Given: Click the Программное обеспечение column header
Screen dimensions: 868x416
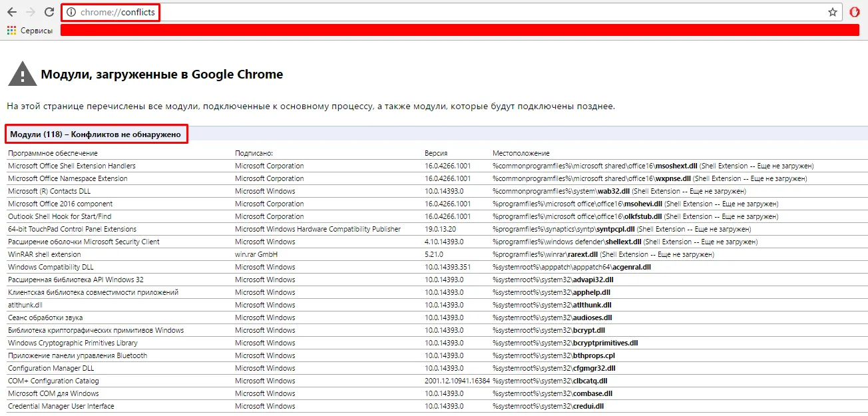Looking at the screenshot, I should point(53,153).
